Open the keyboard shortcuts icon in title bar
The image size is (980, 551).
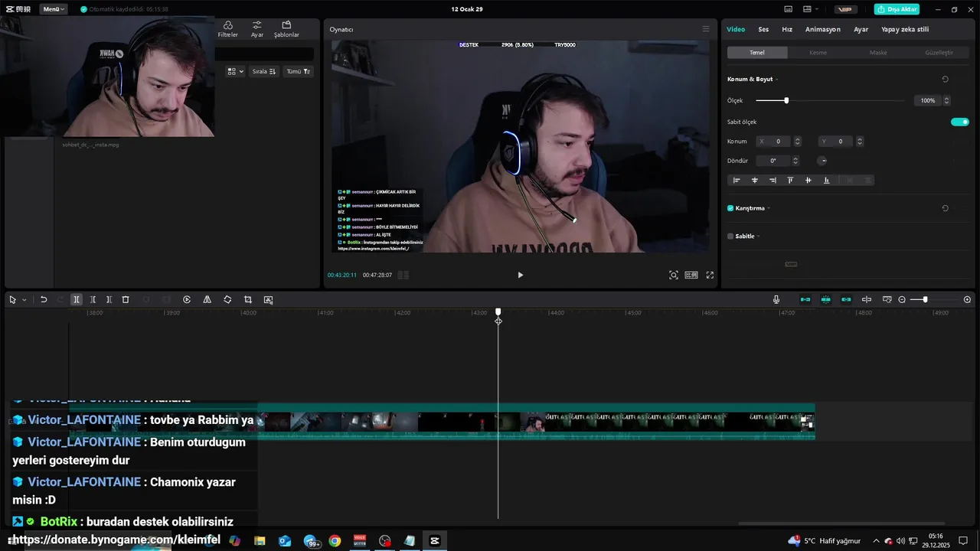pos(789,9)
